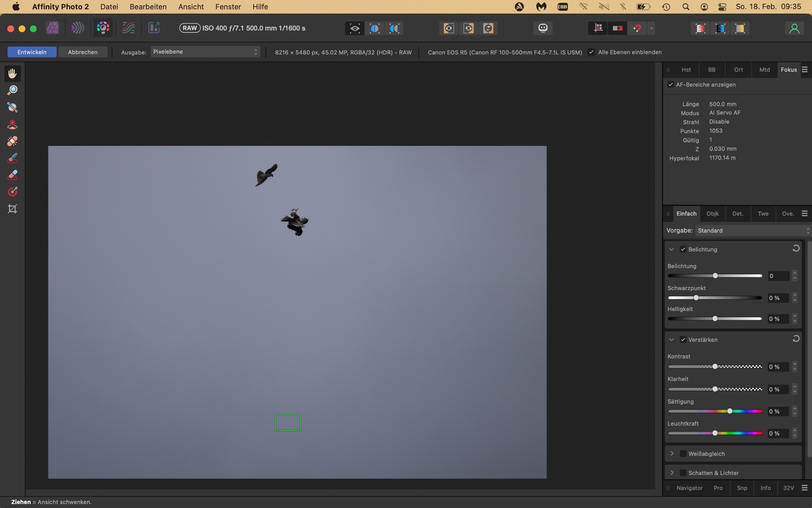Select the Red Eye Removal tool

click(x=12, y=124)
